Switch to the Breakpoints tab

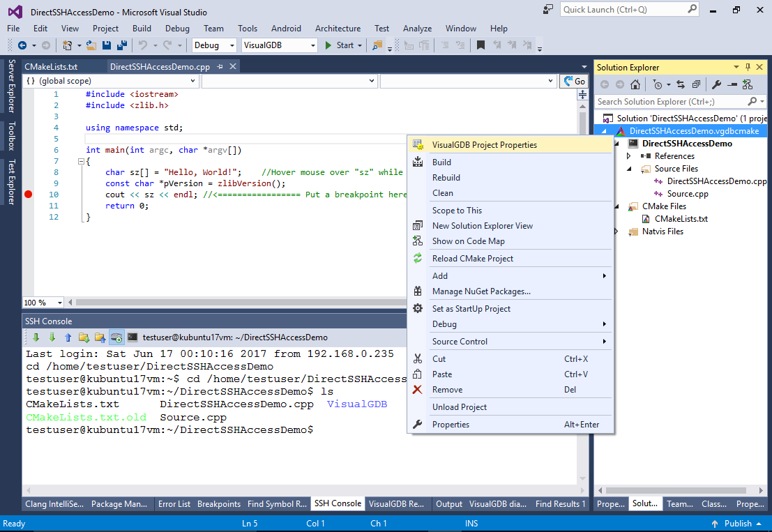click(218, 504)
